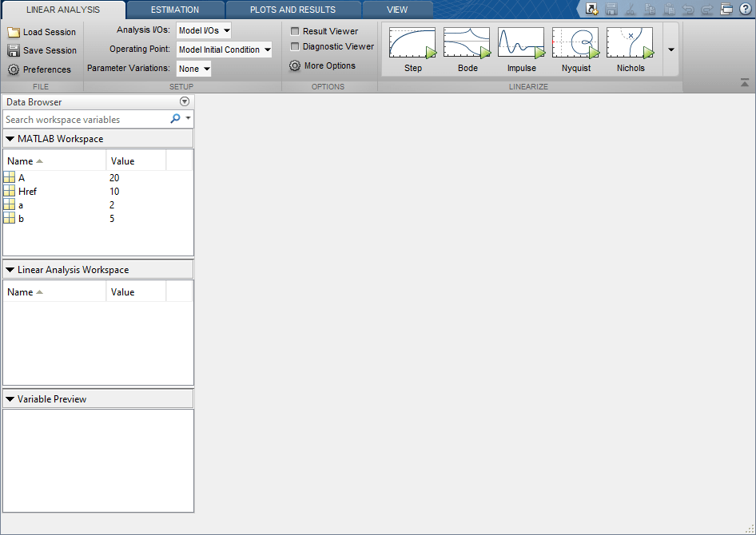Select the Href variable name
This screenshot has height=535, width=756.
pyautogui.click(x=27, y=191)
